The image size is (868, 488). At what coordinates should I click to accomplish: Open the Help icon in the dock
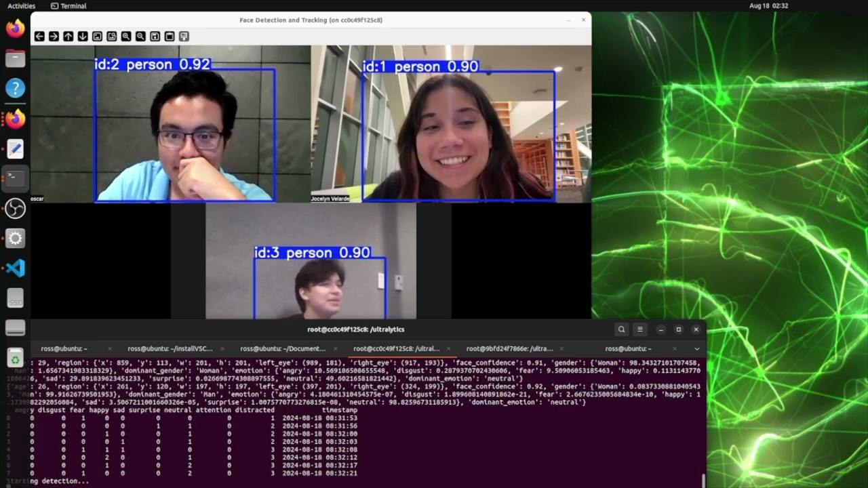[15, 88]
